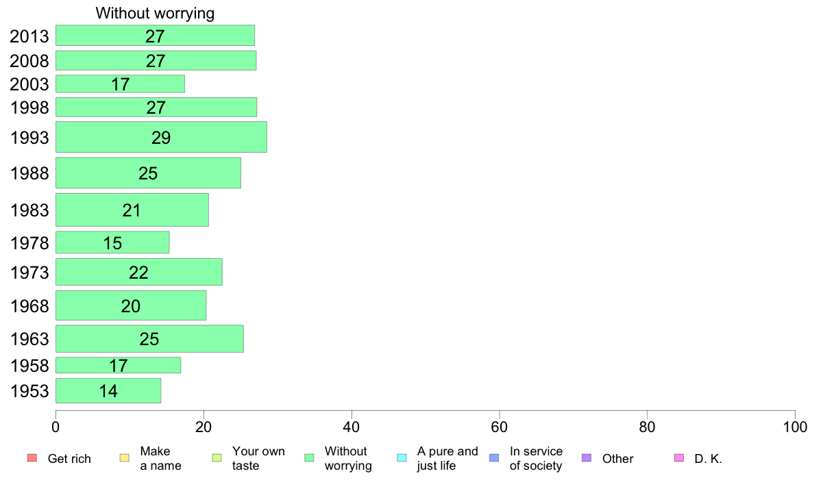Click the 2003 bar showing 17
Screen dimensions: 814x504
tap(120, 84)
